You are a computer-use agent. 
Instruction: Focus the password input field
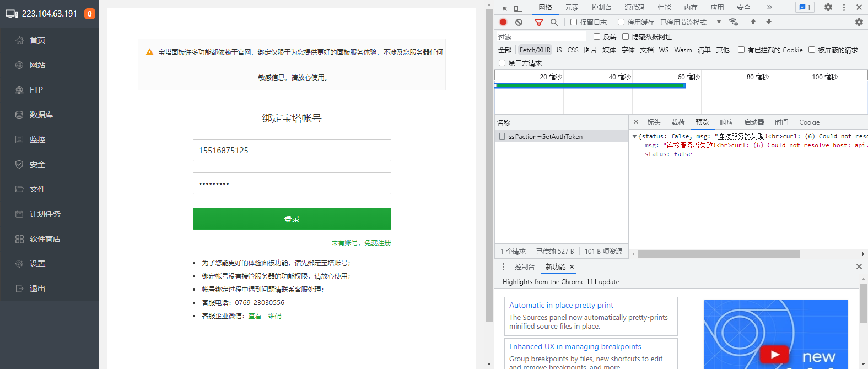click(292, 183)
